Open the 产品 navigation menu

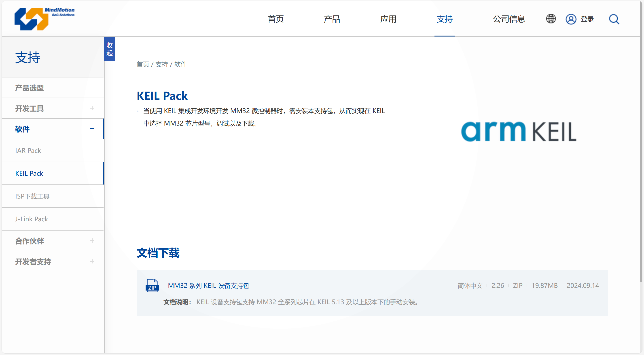pyautogui.click(x=332, y=19)
